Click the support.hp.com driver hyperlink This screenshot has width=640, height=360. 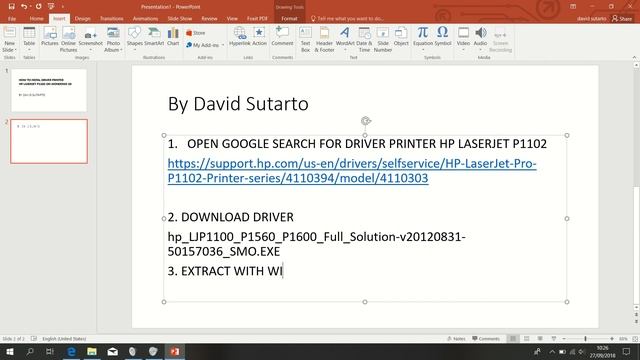click(352, 171)
